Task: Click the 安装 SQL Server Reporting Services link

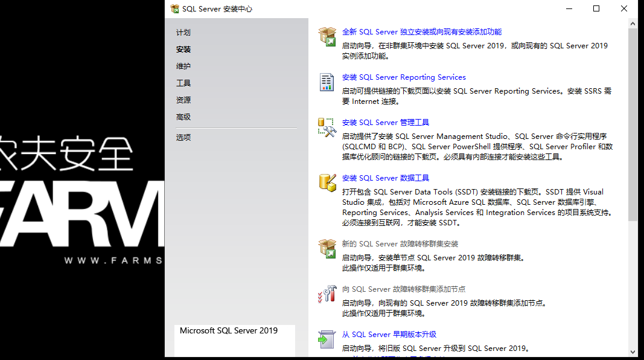Action: [403, 77]
